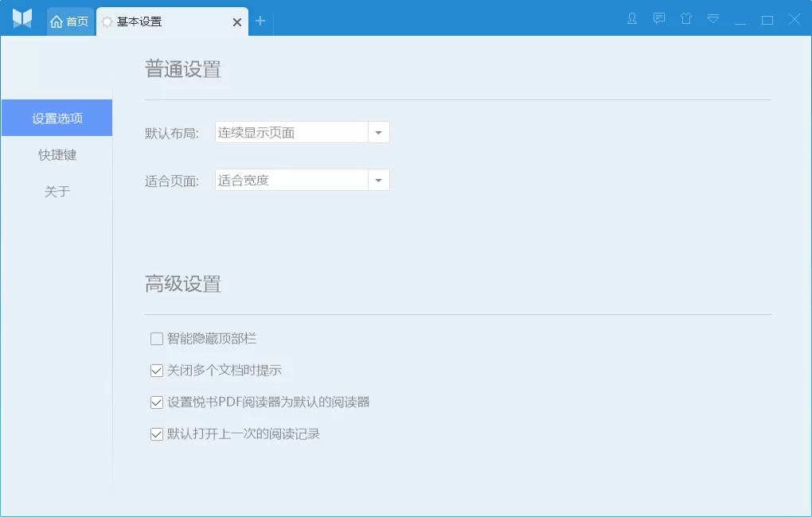The height and width of the screenshot is (517, 812).
Task: Uncheck 设置悦书PDF阅读器为默认的阅读器 checkbox
Action: 156,402
